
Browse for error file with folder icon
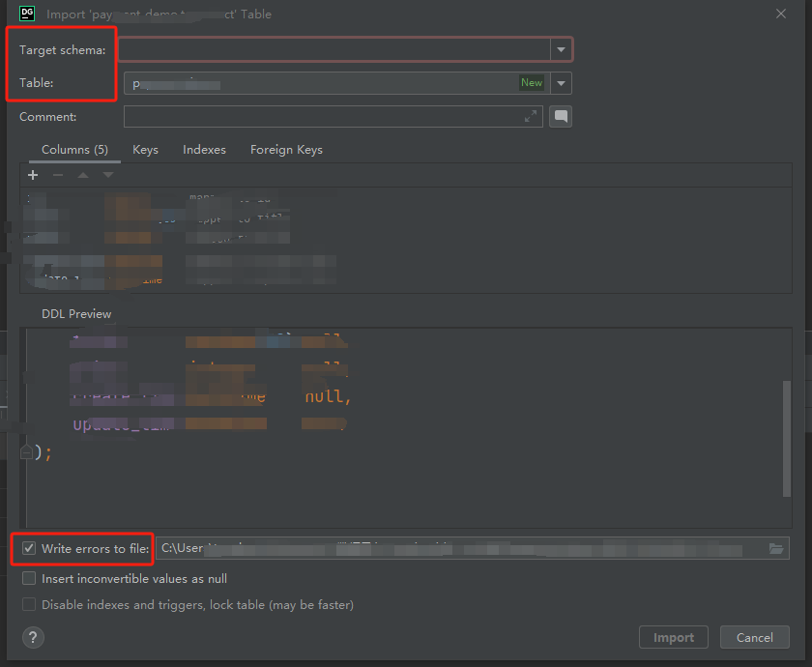point(776,548)
